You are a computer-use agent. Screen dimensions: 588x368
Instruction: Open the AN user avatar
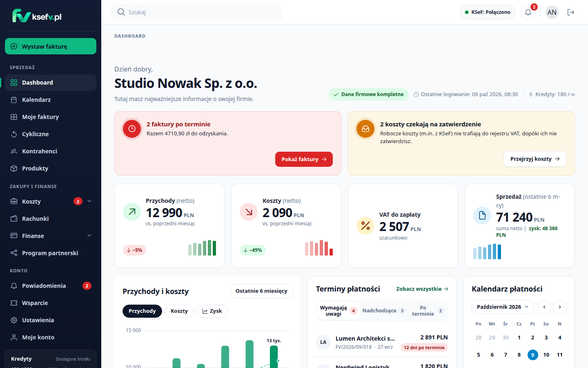click(x=552, y=12)
